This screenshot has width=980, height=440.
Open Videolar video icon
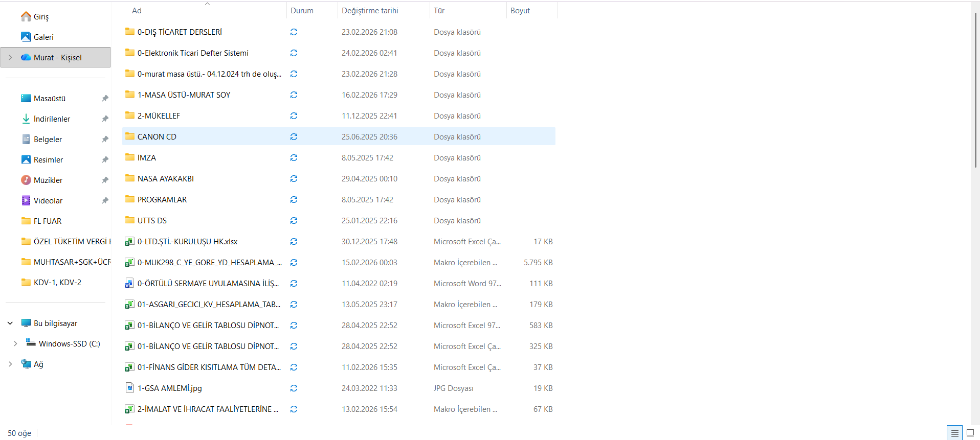[x=26, y=200]
